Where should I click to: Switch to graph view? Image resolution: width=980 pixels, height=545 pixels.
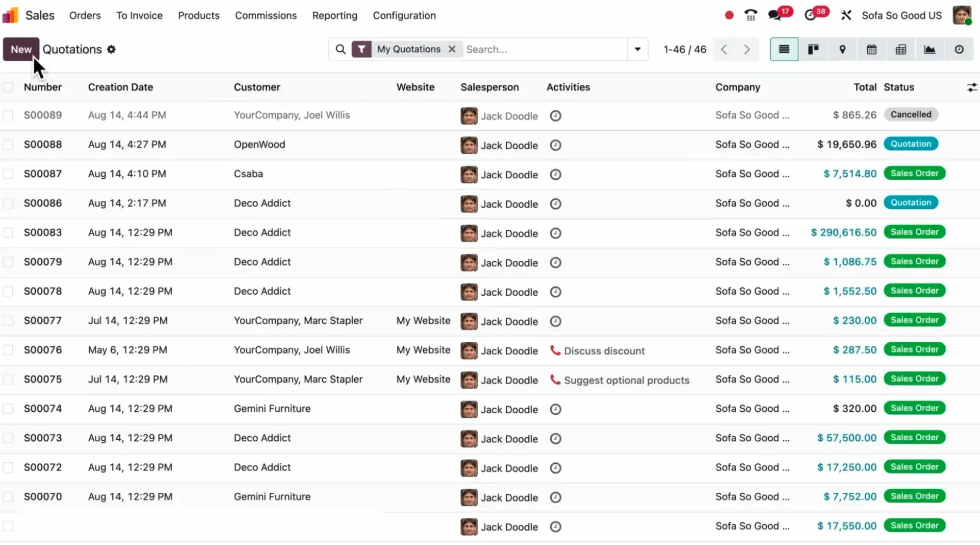point(930,50)
